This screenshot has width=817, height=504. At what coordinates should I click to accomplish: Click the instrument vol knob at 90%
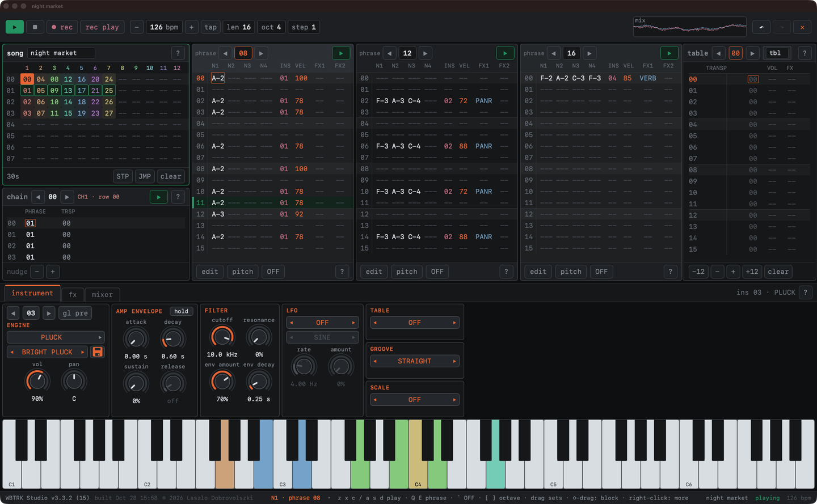tap(37, 381)
